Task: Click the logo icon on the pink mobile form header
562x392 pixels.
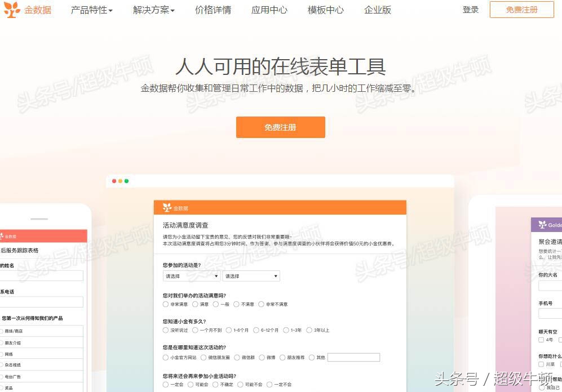Action: tap(3, 236)
